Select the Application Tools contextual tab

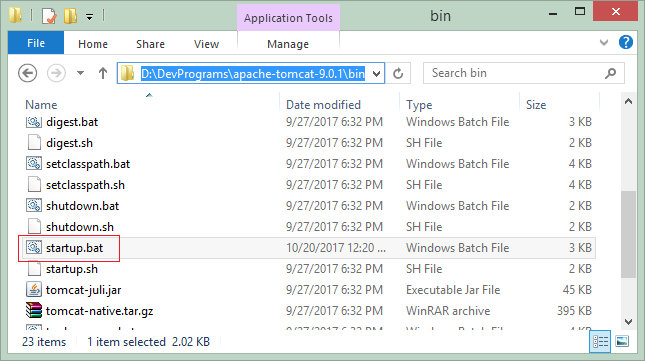tap(288, 18)
